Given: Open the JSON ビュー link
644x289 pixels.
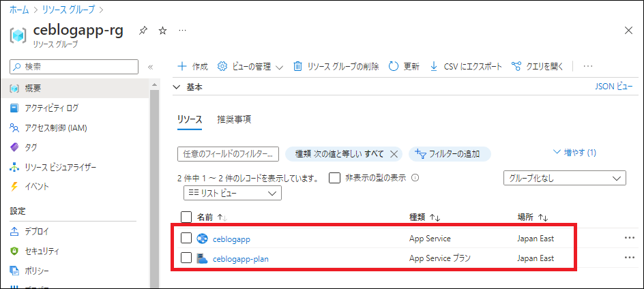Looking at the screenshot, I should [613, 87].
